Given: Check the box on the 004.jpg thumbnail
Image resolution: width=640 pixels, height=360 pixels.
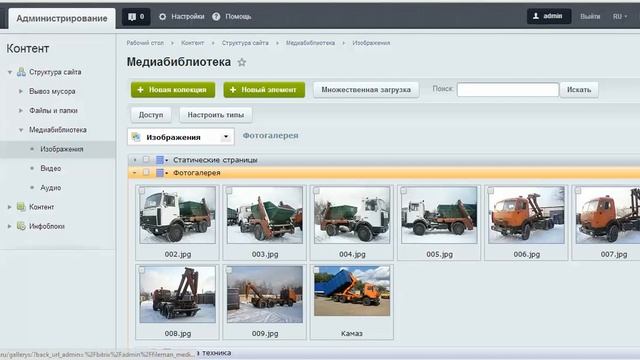Looking at the screenshot, I should pyautogui.click(x=316, y=191).
